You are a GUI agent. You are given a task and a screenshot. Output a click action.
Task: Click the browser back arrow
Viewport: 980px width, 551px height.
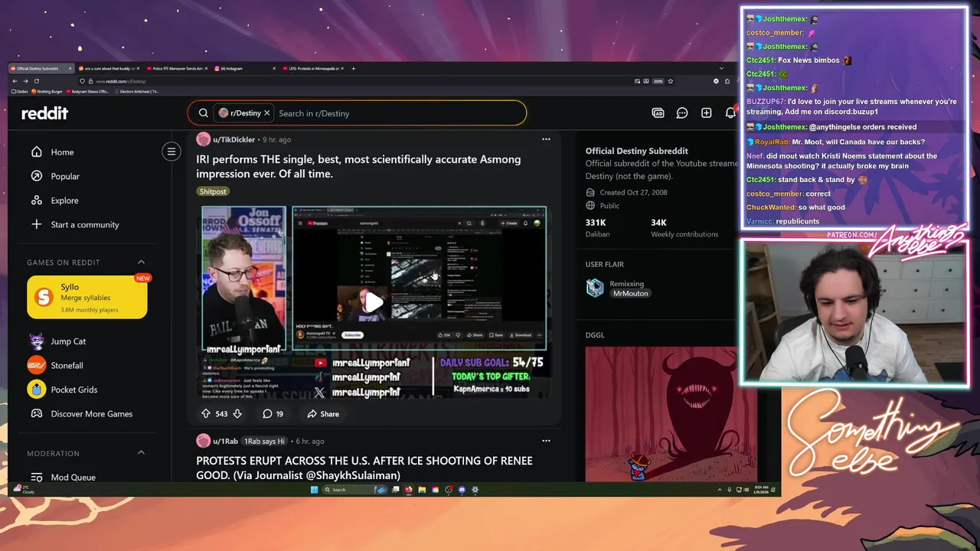(x=15, y=81)
